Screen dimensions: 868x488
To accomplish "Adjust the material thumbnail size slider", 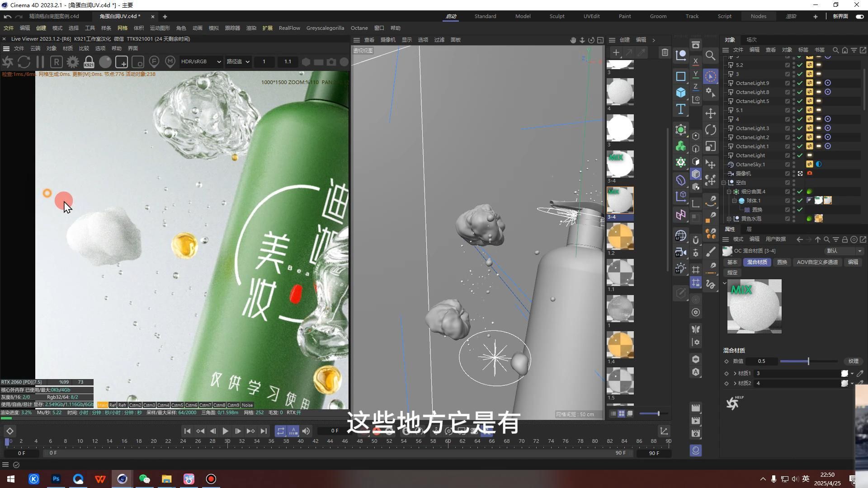I will pyautogui.click(x=655, y=413).
